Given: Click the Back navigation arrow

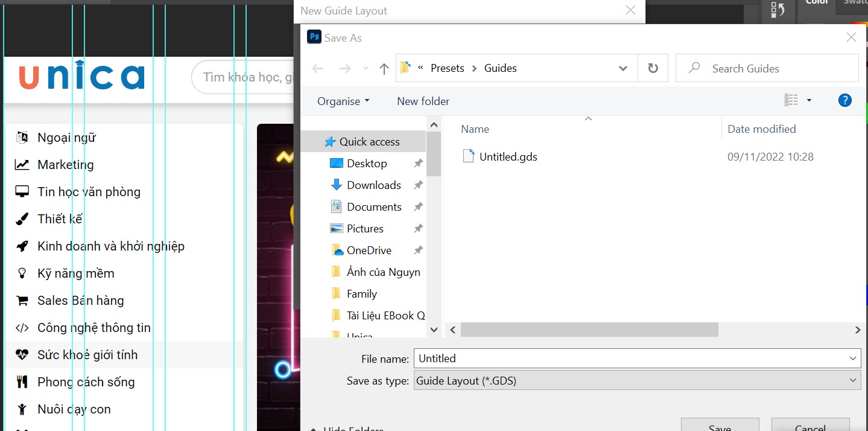Looking at the screenshot, I should click(317, 68).
